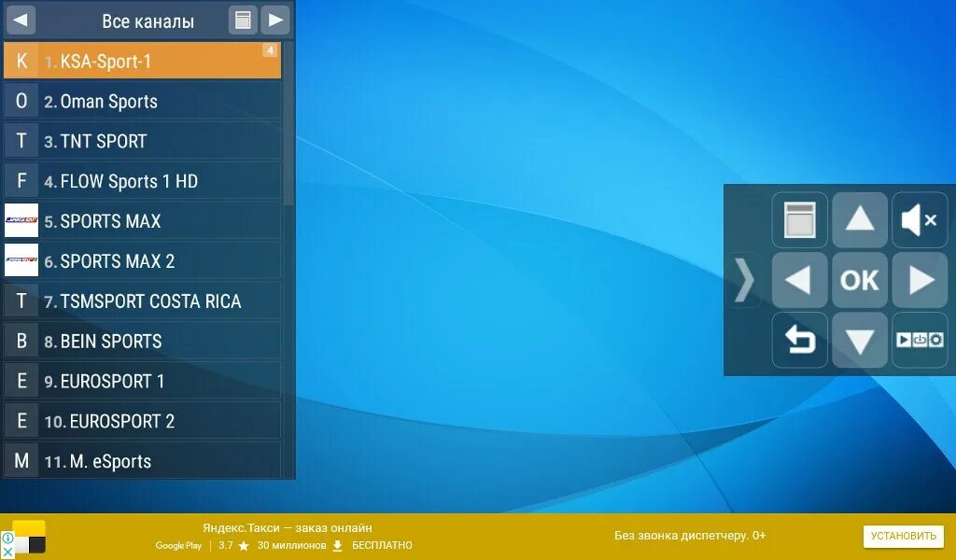Click the T letter icon of TNT SPORT
956x560 pixels.
(21, 141)
